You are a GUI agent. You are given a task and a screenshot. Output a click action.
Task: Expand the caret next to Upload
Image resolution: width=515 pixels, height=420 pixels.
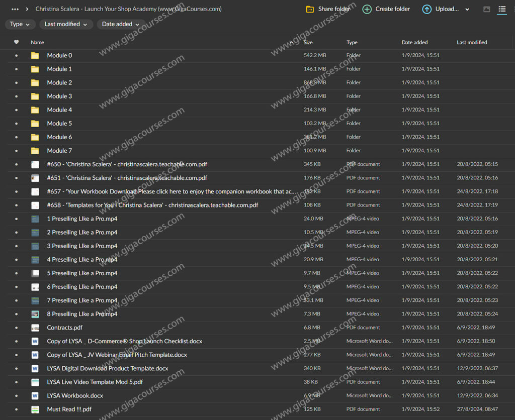[x=467, y=9]
